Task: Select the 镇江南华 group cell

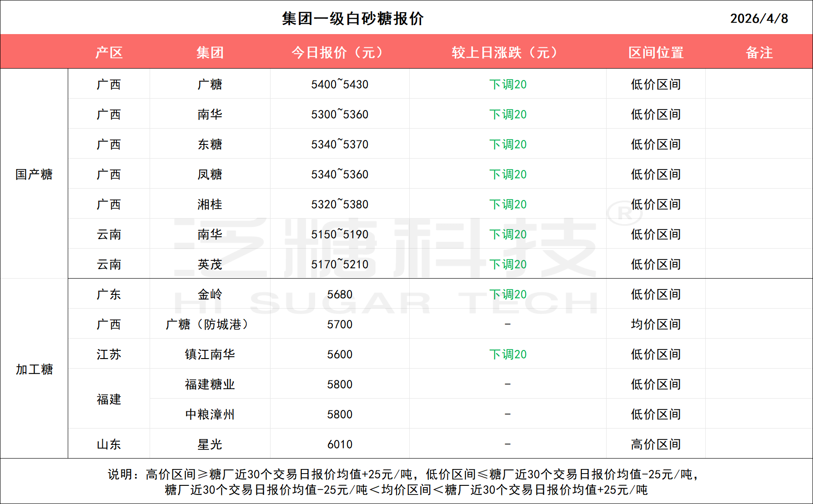Action: [x=210, y=354]
